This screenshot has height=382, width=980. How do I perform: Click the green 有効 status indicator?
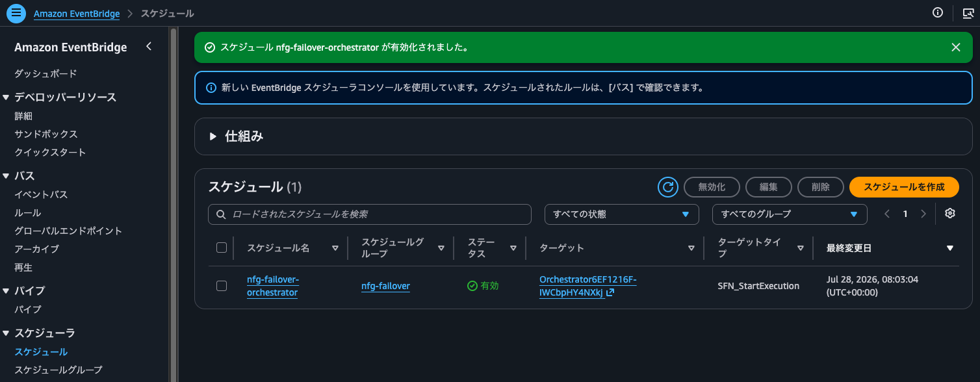(x=483, y=286)
